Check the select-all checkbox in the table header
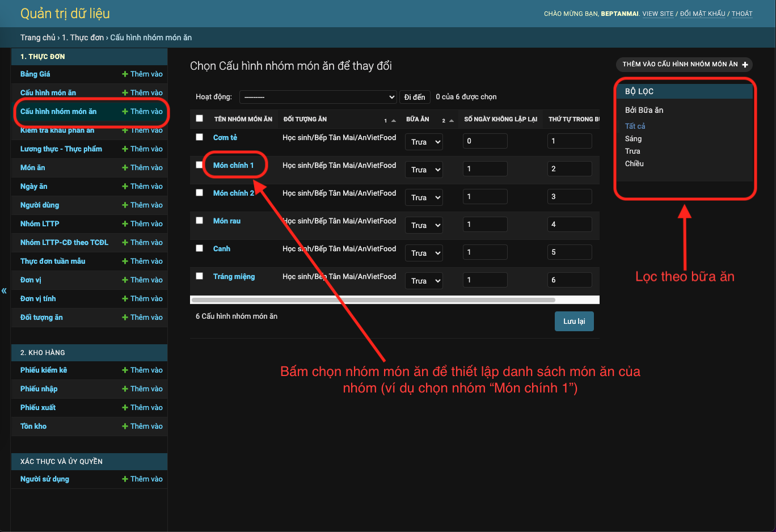The width and height of the screenshot is (776, 532). (199, 118)
